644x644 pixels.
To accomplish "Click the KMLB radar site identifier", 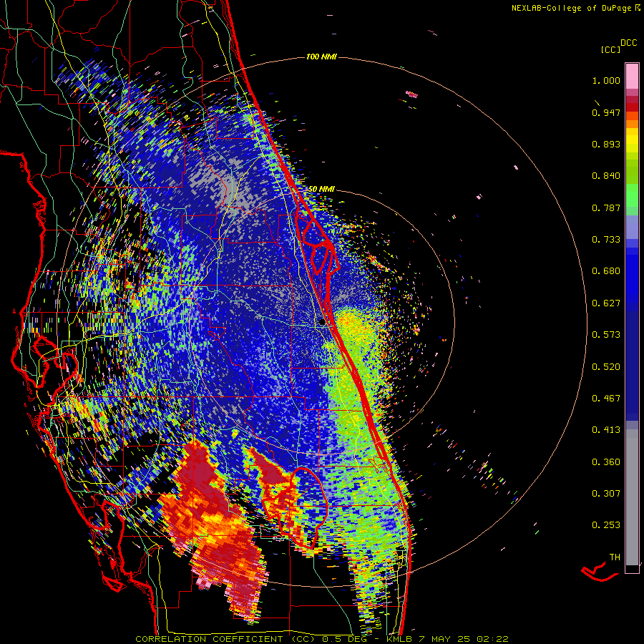I will [x=399, y=639].
